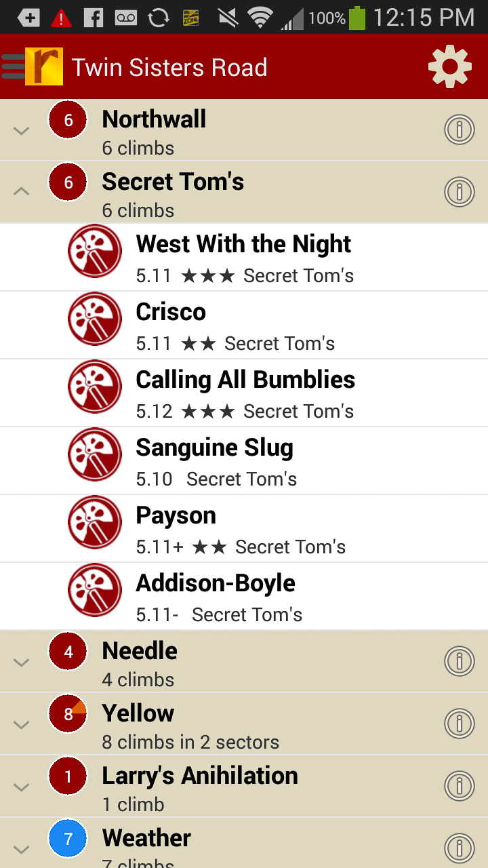Tap the Twin Sisters Road title
Image resolution: width=488 pixels, height=868 pixels.
(x=169, y=67)
